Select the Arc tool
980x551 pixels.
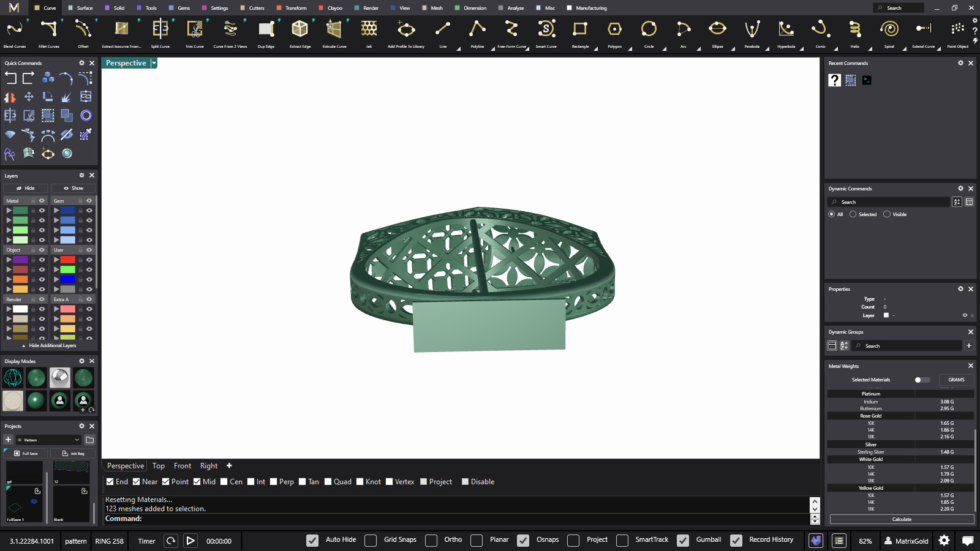683,32
